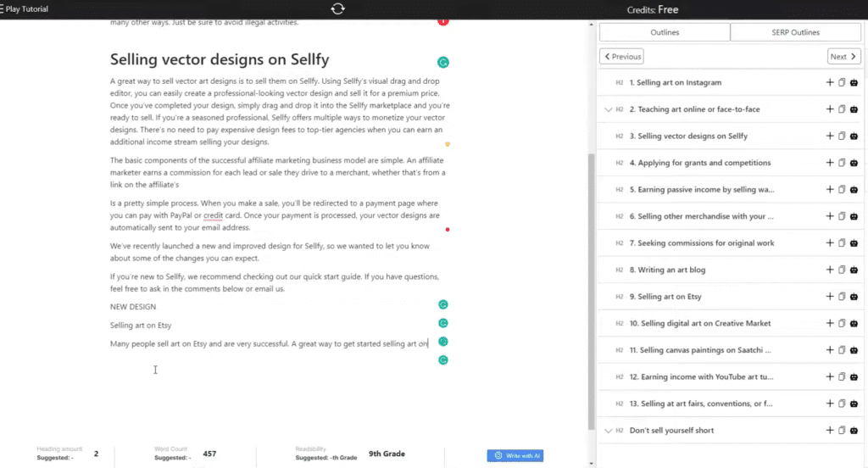
Task: Add 'Selling at art fairs, conventions' outline
Action: (x=829, y=404)
